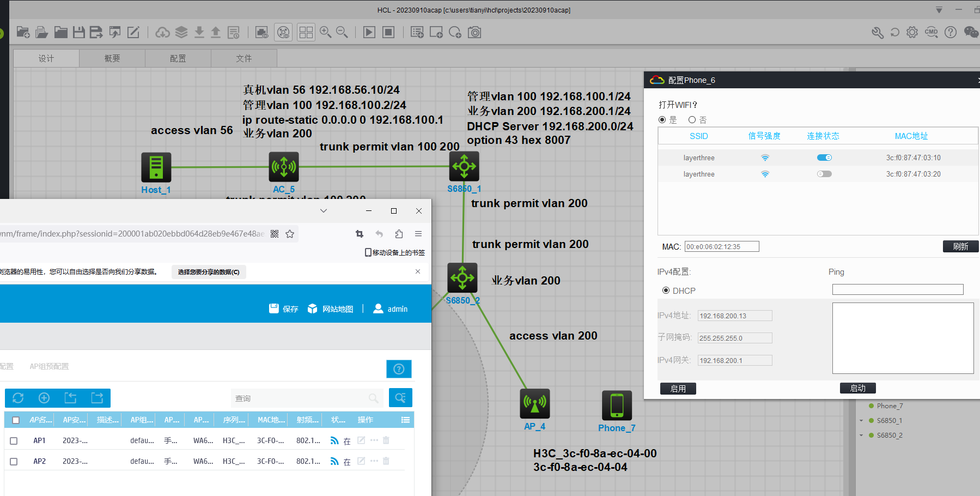Viewport: 980px width, 496px height.
Task: Open the admin user menu
Action: [391, 309]
